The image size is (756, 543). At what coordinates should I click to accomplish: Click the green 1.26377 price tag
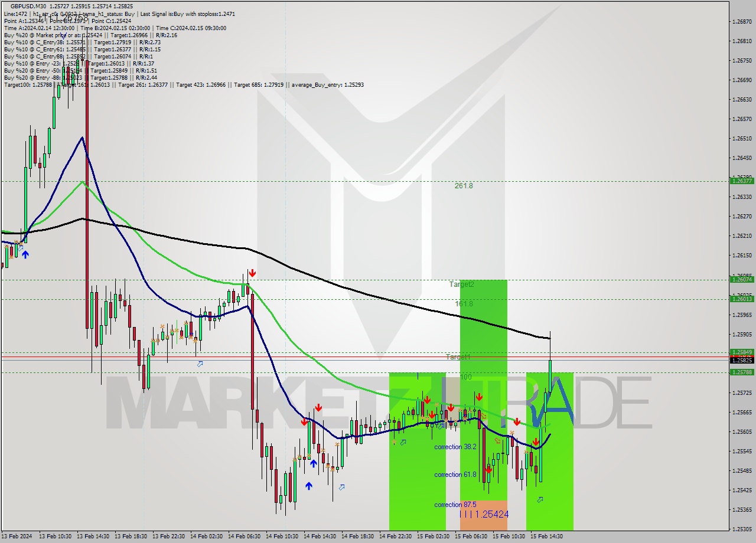click(x=742, y=181)
